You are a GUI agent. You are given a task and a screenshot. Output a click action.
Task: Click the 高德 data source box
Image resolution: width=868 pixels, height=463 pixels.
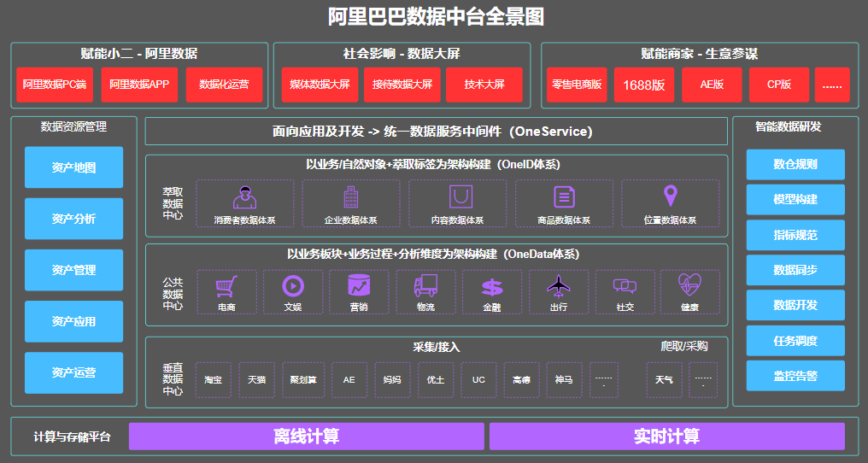pos(521,380)
